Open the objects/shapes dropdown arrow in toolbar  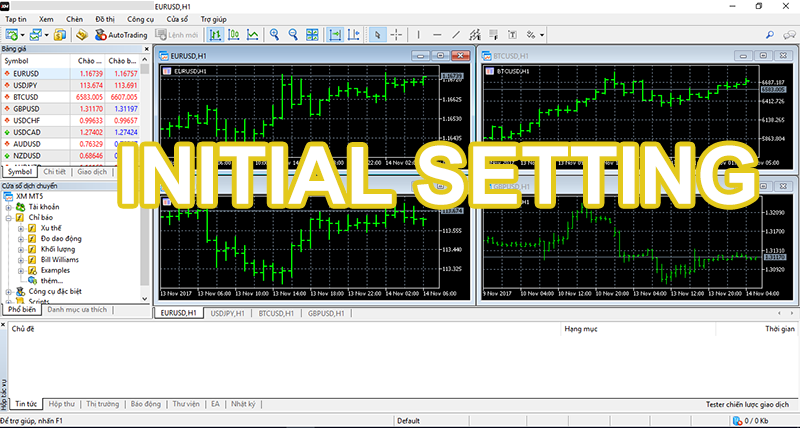pos(542,35)
